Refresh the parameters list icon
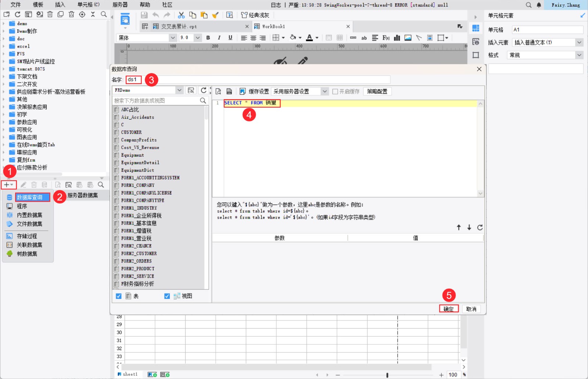The image size is (588, 379). [480, 227]
